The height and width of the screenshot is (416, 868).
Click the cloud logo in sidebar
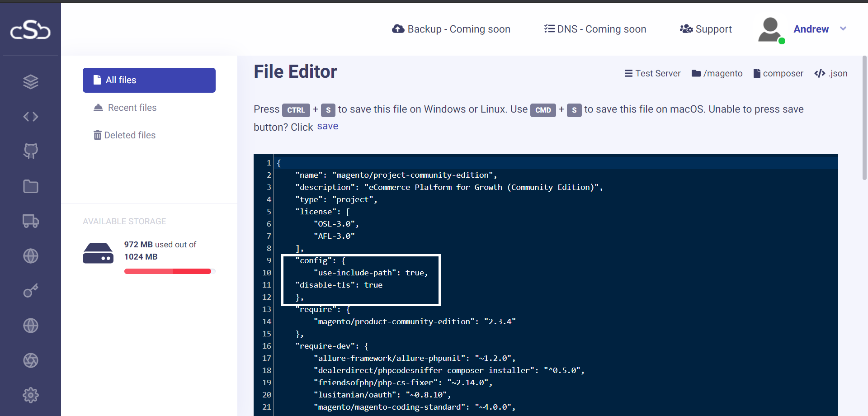click(x=30, y=30)
